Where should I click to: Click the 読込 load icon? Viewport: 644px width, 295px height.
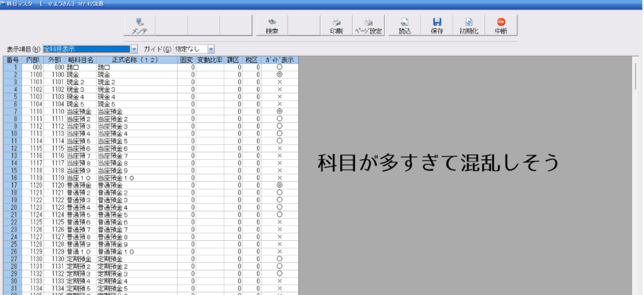click(404, 25)
